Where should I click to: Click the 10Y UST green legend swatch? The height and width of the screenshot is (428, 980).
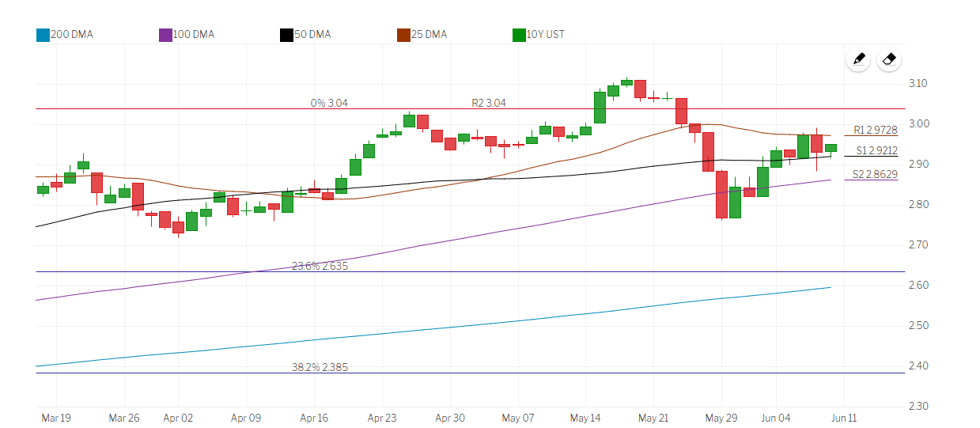pyautogui.click(x=519, y=35)
